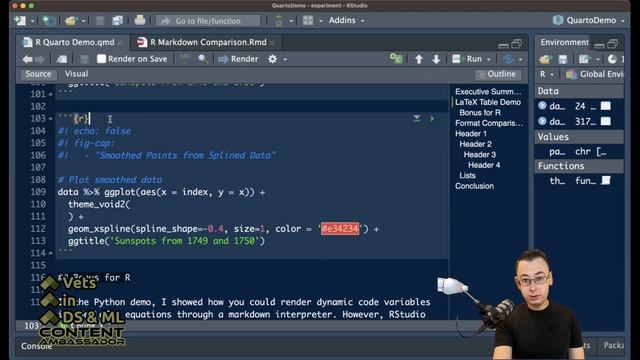Jump to LaTeX Table Demo in outline
640x360 pixels.
tap(488, 102)
